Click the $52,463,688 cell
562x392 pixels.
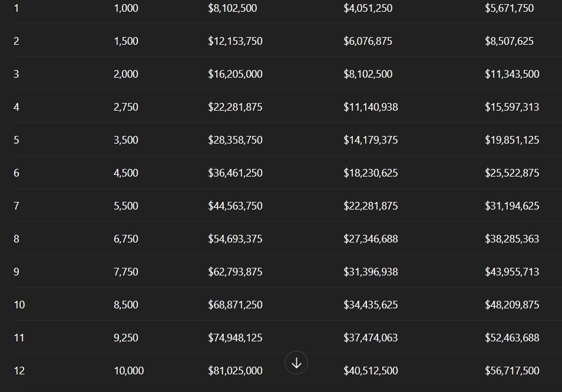coord(511,338)
